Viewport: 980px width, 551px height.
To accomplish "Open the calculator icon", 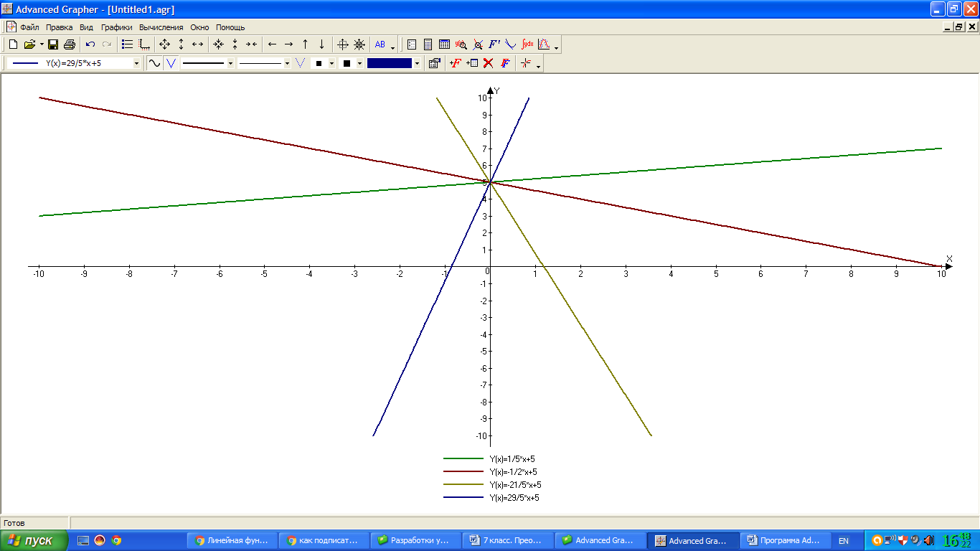I will [428, 44].
